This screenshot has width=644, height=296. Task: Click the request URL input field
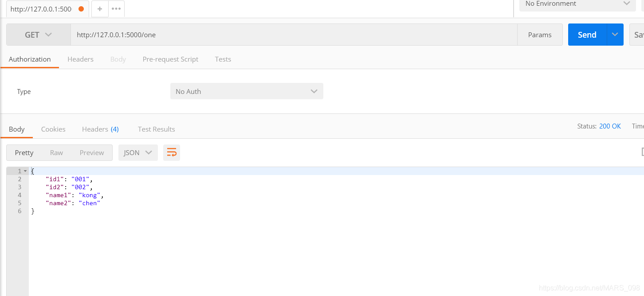pyautogui.click(x=293, y=35)
